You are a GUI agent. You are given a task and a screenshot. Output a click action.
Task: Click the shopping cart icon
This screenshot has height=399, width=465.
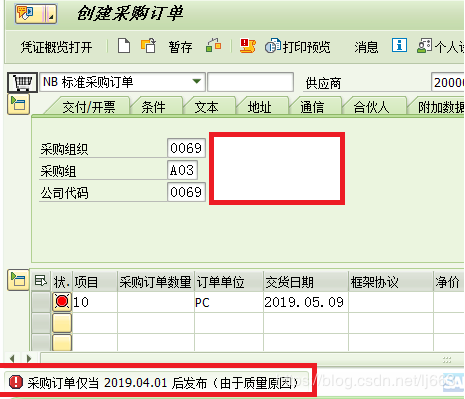22,82
